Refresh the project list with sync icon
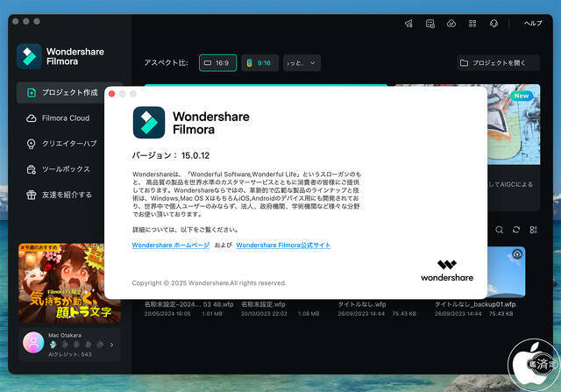The height and width of the screenshot is (392, 561). 516,230
